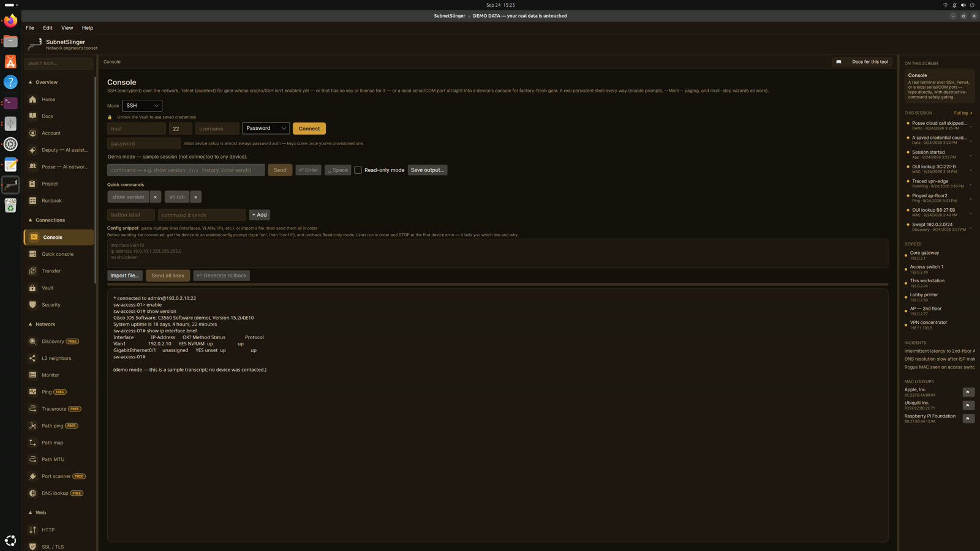980x551 pixels.
Task: Click Save output button
Action: coord(428,170)
